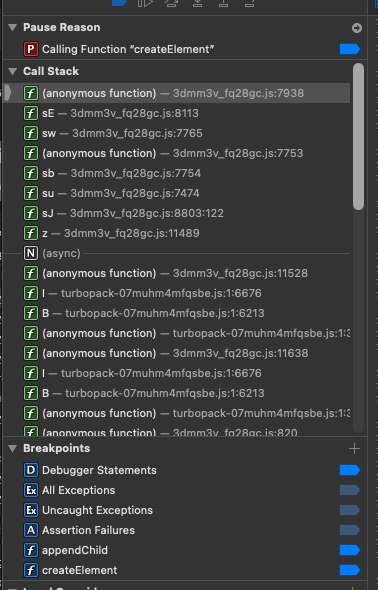
Task: Select first l frame above line 11638
Action: coord(177,293)
